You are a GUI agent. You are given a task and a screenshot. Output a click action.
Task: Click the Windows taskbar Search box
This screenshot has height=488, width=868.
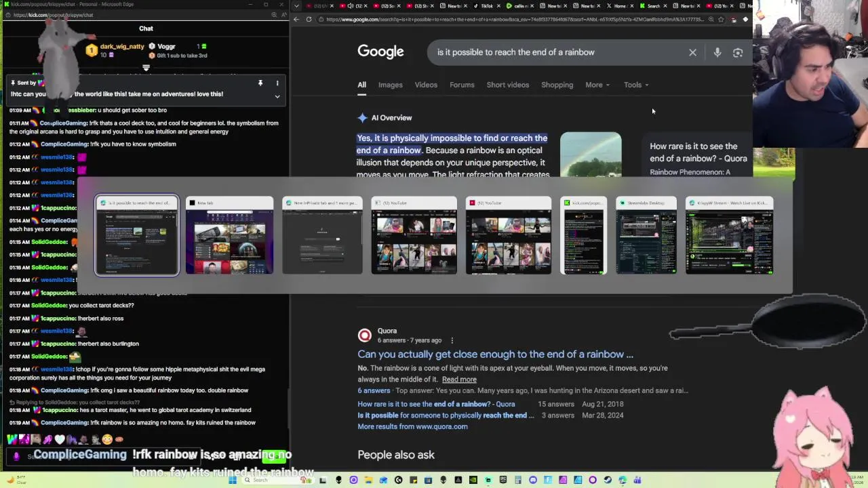[x=277, y=480]
